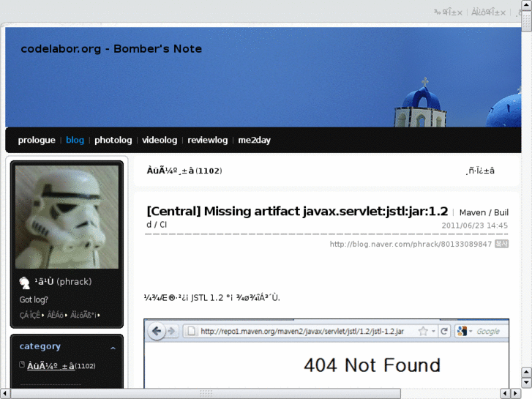
Task: Click the second profile link under Got log?
Action: pyautogui.click(x=56, y=315)
